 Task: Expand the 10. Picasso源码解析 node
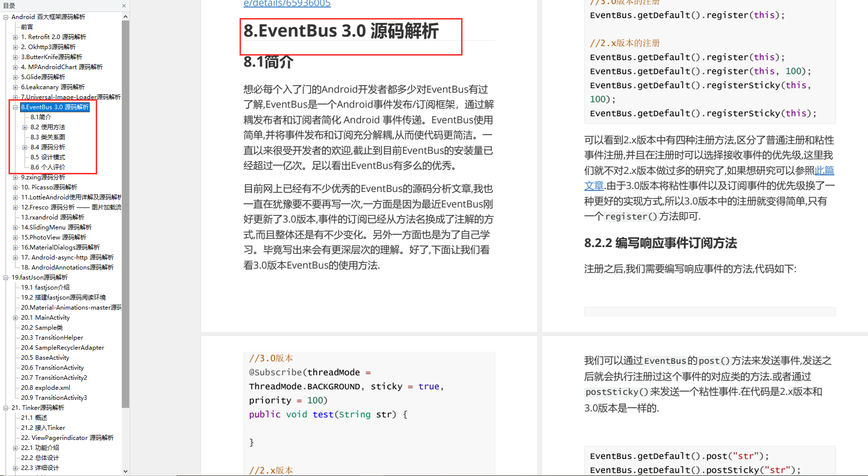(16, 187)
